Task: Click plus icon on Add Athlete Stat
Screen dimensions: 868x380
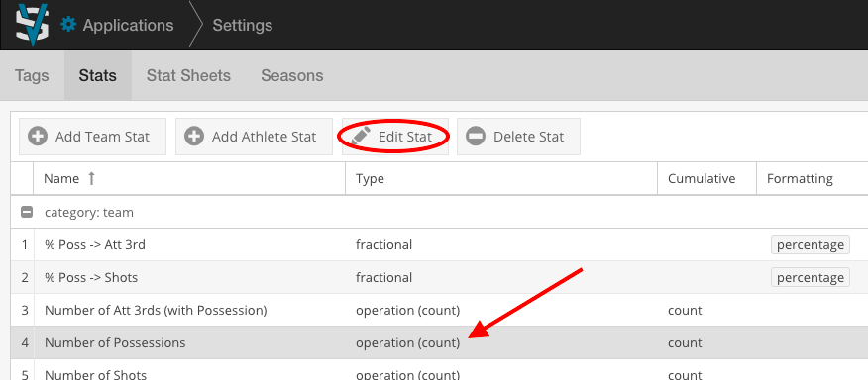Action: (194, 137)
